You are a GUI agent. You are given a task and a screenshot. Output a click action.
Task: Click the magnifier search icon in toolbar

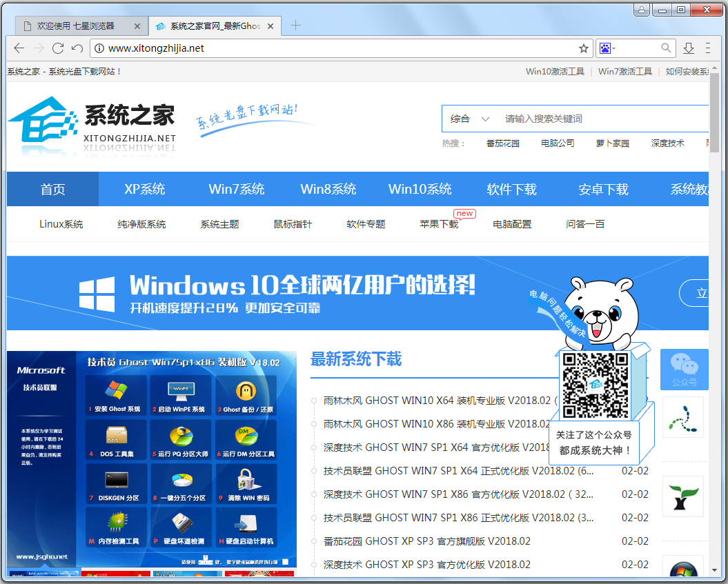tap(667, 48)
